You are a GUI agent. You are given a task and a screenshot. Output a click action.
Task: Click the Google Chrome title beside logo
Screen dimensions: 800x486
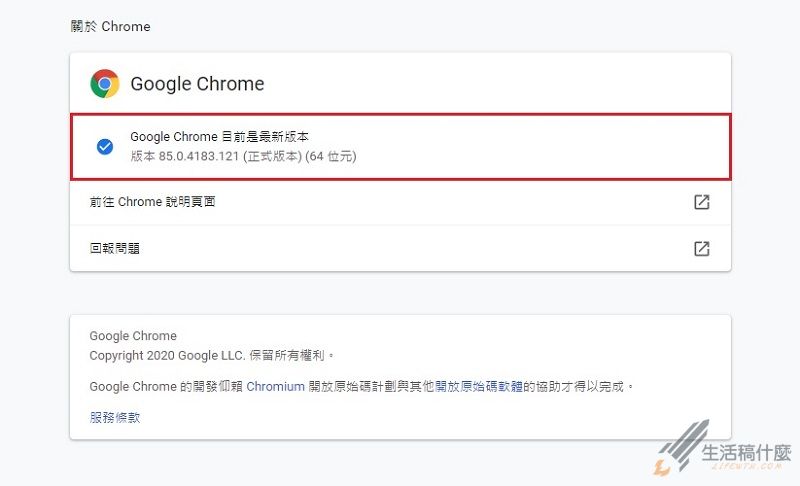197,84
